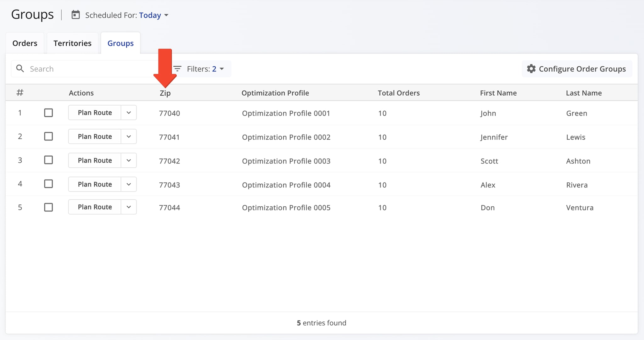Image resolution: width=644 pixels, height=340 pixels.
Task: Select the Groups tab
Action: pos(120,43)
